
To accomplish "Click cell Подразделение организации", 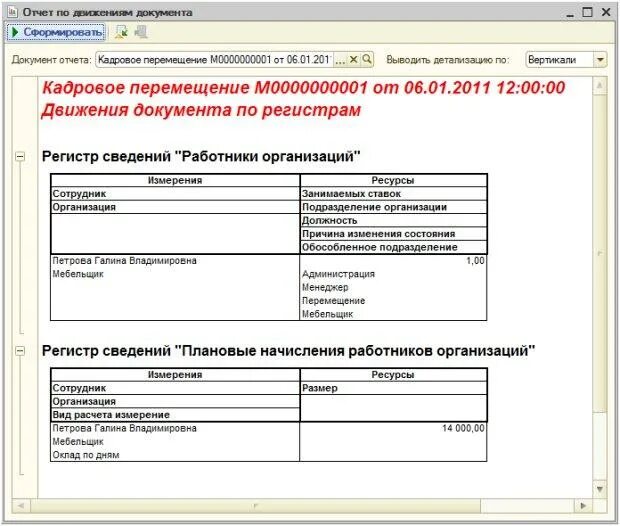I will [393, 207].
